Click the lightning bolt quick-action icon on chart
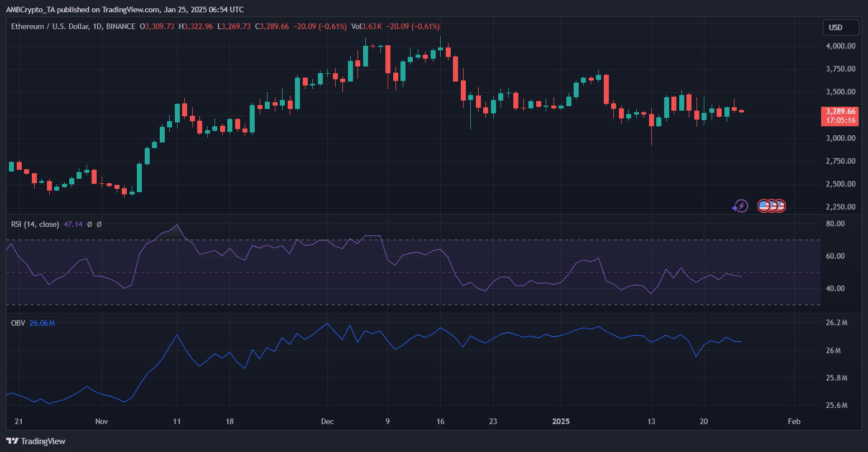868x452 pixels. click(x=741, y=205)
